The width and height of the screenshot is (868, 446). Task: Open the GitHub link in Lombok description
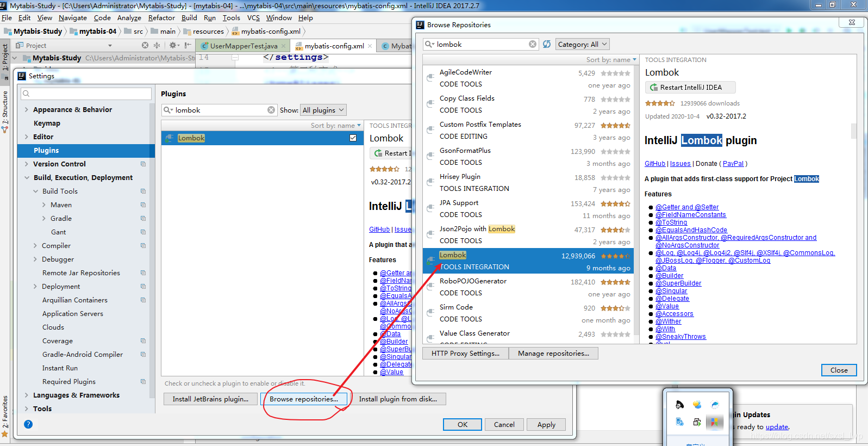click(x=655, y=164)
